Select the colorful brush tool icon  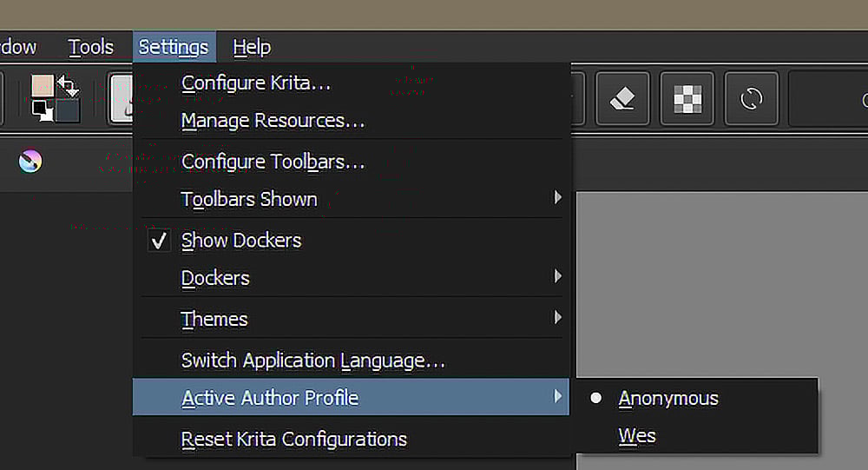[x=30, y=162]
